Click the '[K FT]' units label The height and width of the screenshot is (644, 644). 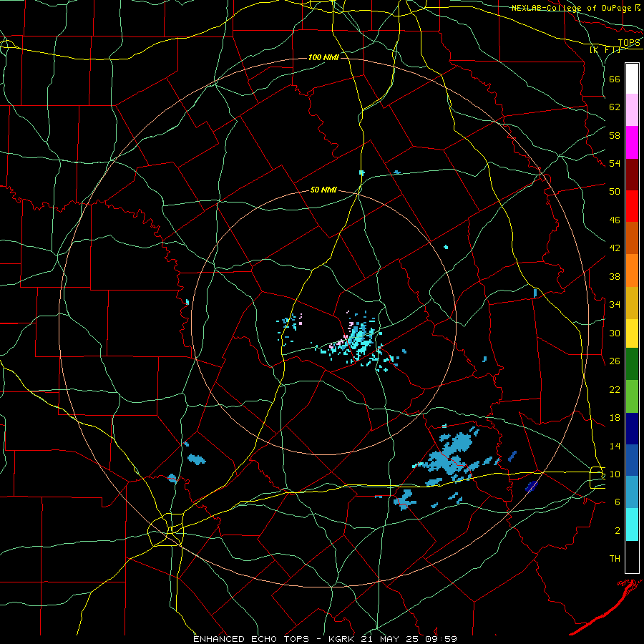[605, 49]
